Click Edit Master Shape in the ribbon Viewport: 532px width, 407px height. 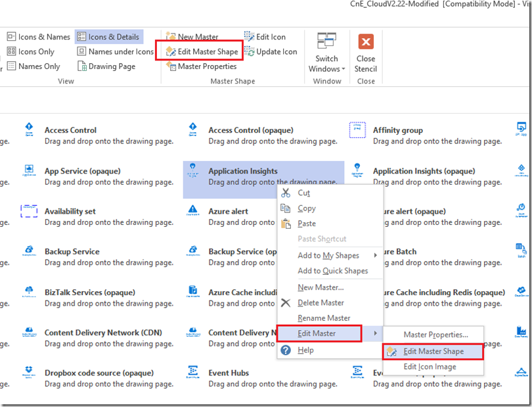[x=202, y=52]
